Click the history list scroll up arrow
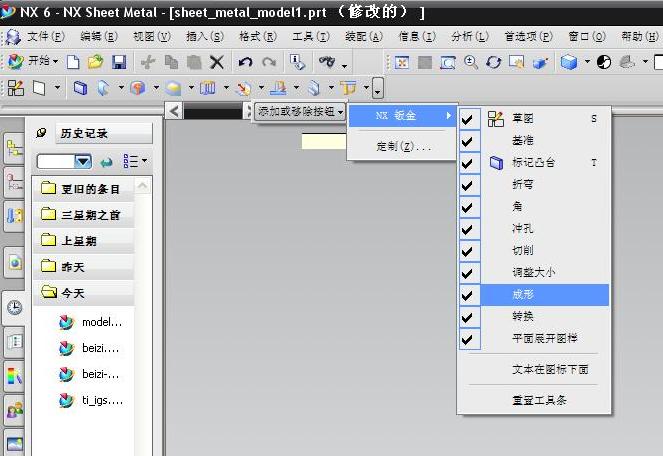The width and height of the screenshot is (663, 456). (142, 185)
